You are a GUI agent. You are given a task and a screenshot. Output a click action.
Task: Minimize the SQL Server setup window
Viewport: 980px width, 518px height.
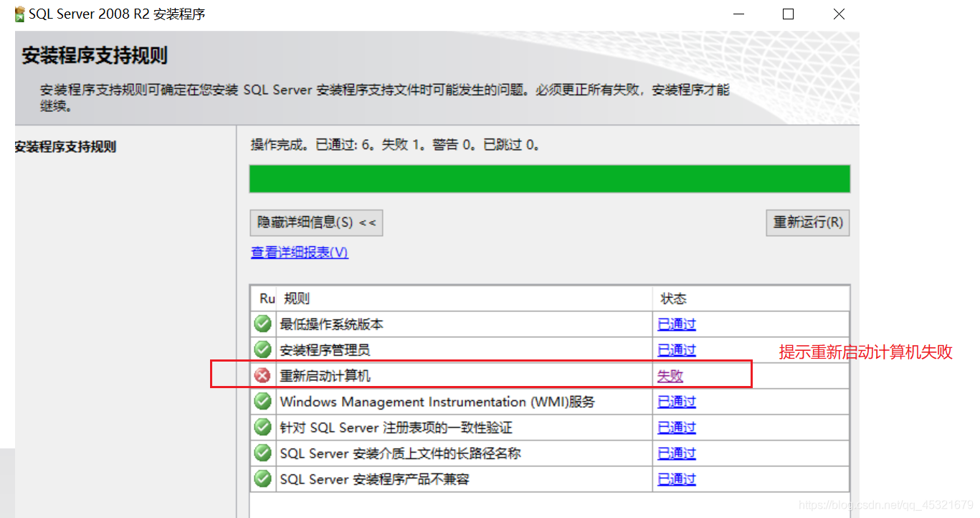tap(738, 14)
